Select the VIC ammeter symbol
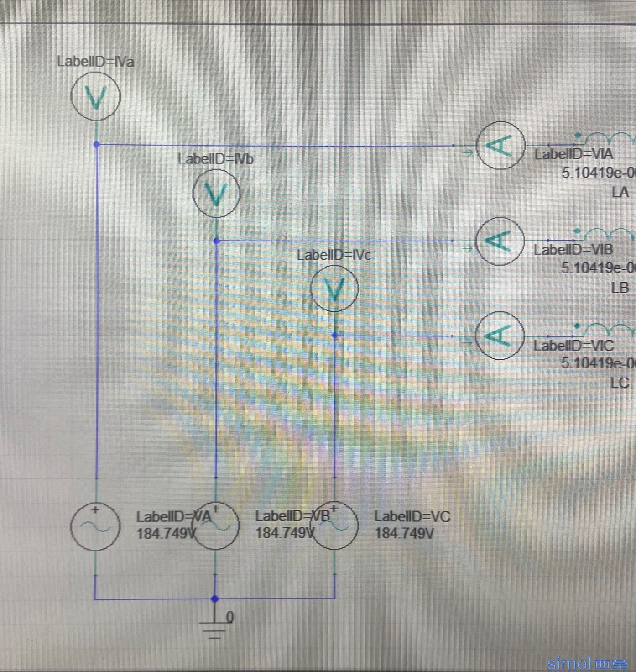 500,336
